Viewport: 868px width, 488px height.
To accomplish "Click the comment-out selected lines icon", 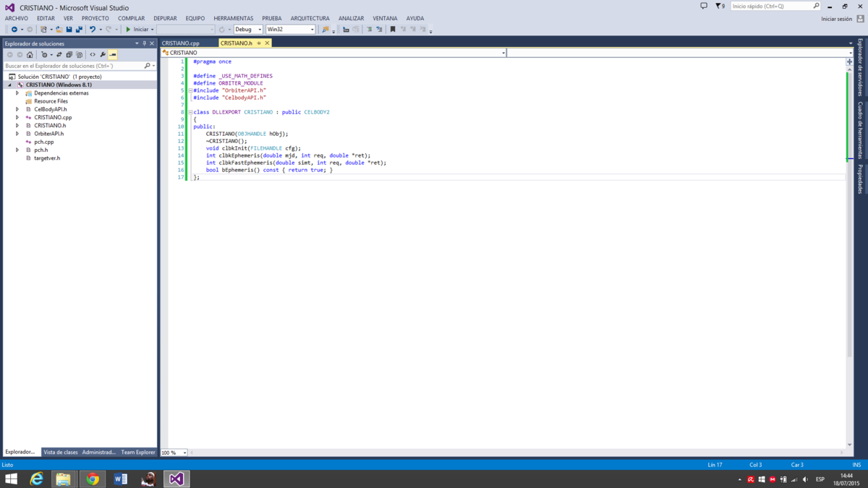I will (x=369, y=30).
